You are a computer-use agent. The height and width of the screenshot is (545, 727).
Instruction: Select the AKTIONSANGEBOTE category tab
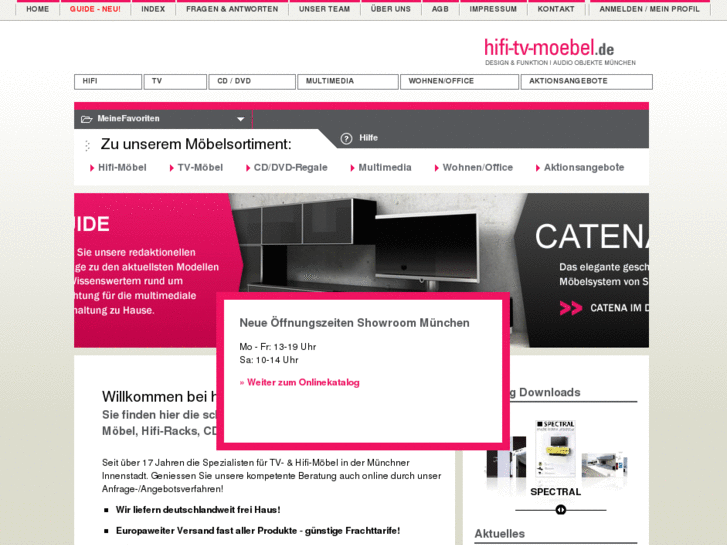click(587, 82)
